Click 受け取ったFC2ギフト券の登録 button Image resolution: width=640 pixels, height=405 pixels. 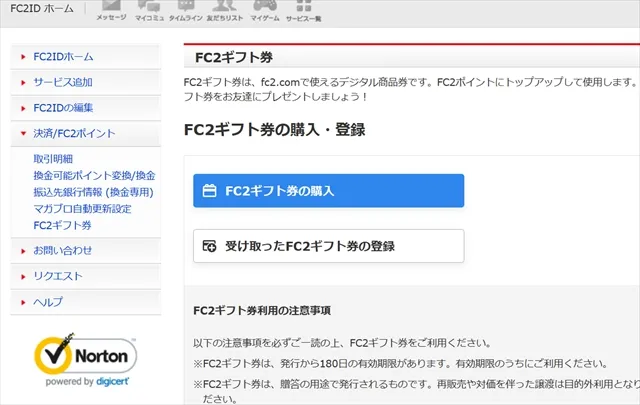pos(329,246)
